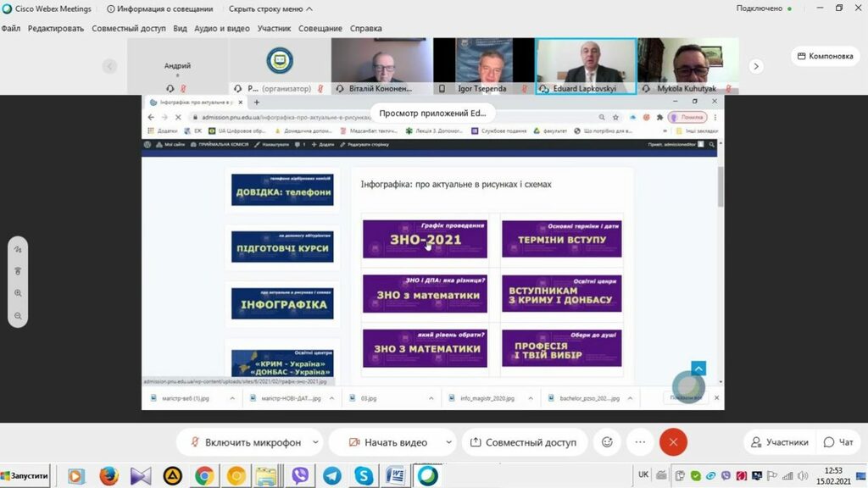The width and height of the screenshot is (868, 488).
Task: Open the Совещание menu
Action: pyautogui.click(x=320, y=28)
